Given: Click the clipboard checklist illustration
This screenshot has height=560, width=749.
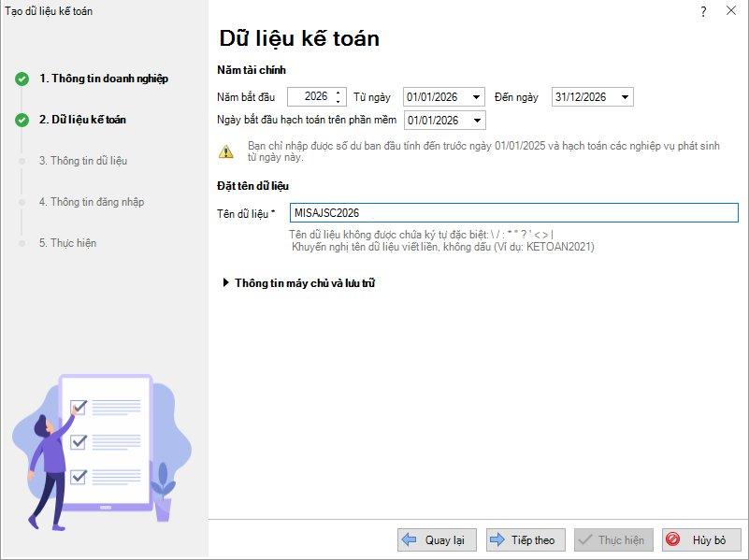Looking at the screenshot, I should [x=105, y=439].
